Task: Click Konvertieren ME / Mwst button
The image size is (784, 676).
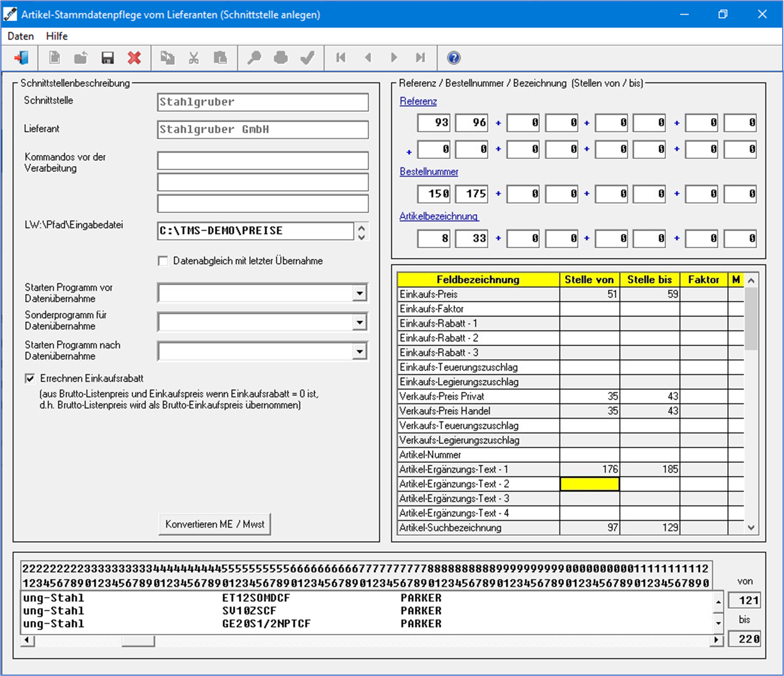Action: 215,524
